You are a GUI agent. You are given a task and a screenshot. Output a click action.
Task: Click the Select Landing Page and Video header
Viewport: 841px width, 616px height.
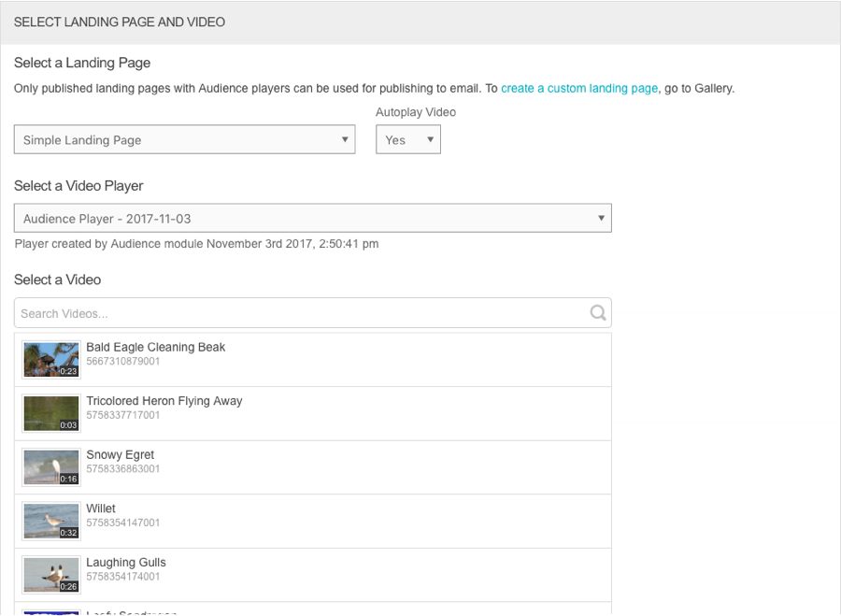(120, 21)
